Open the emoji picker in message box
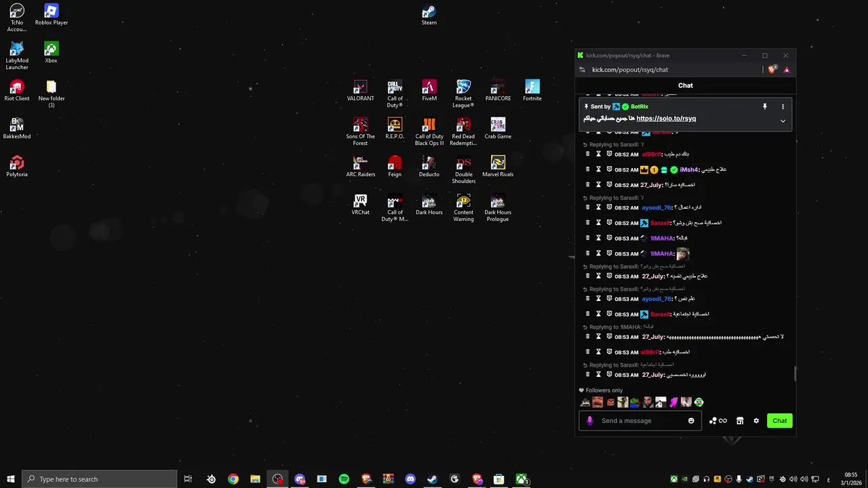868x488 pixels. pyautogui.click(x=691, y=421)
